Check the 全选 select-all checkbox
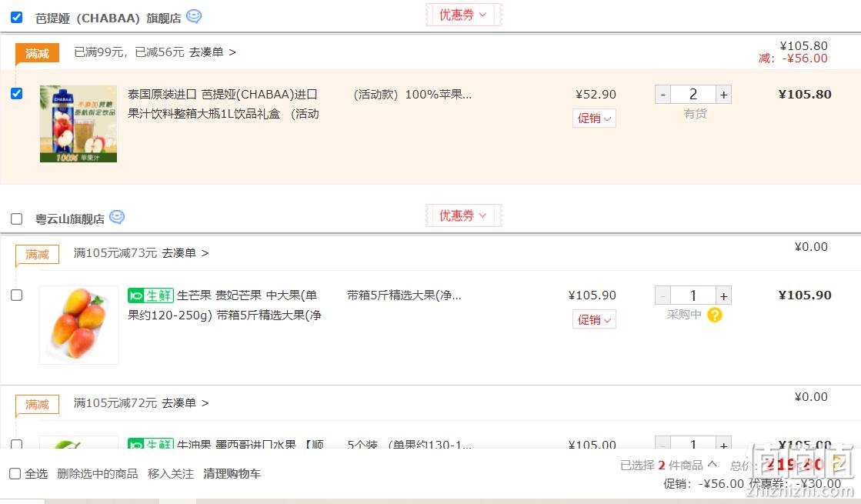The height and width of the screenshot is (504, 861). (x=15, y=473)
